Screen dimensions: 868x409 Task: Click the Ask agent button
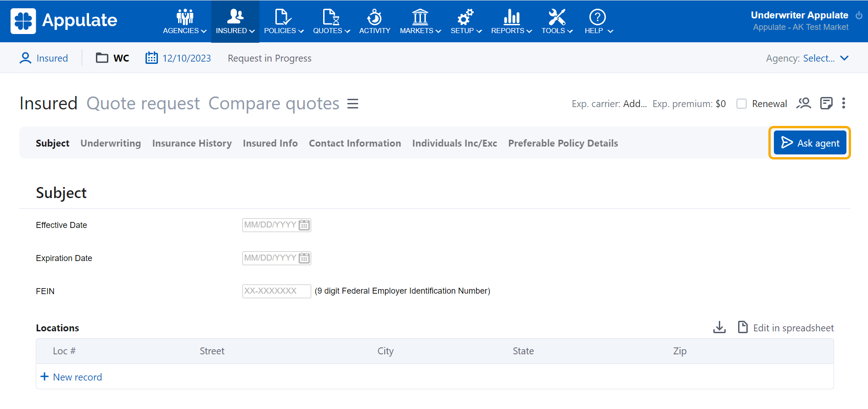click(810, 143)
